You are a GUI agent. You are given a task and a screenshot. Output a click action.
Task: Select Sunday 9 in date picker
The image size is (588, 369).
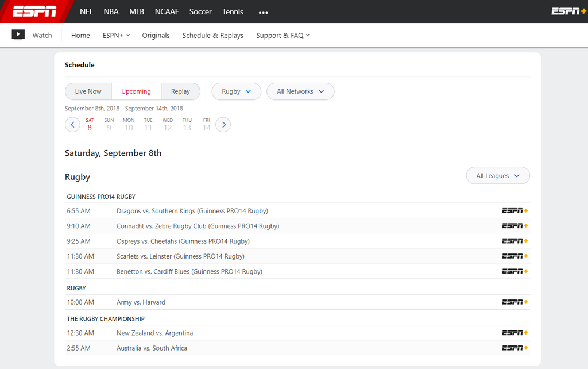coord(109,125)
